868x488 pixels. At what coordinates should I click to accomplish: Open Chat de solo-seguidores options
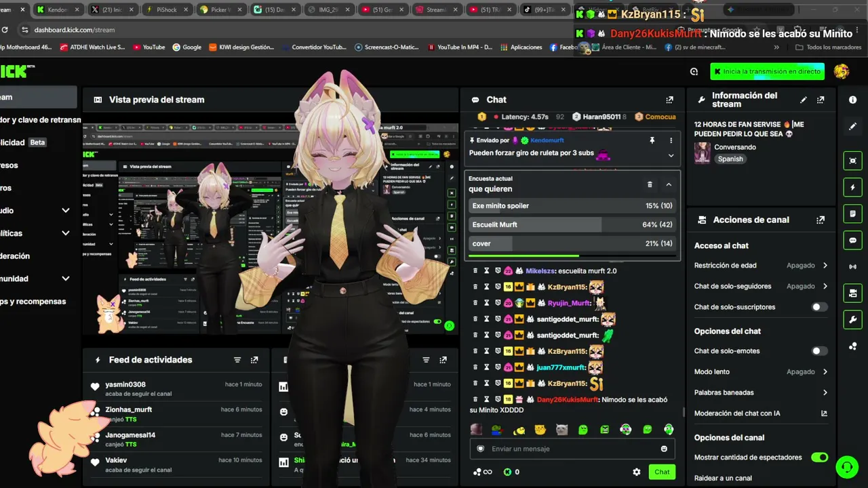tap(760, 286)
